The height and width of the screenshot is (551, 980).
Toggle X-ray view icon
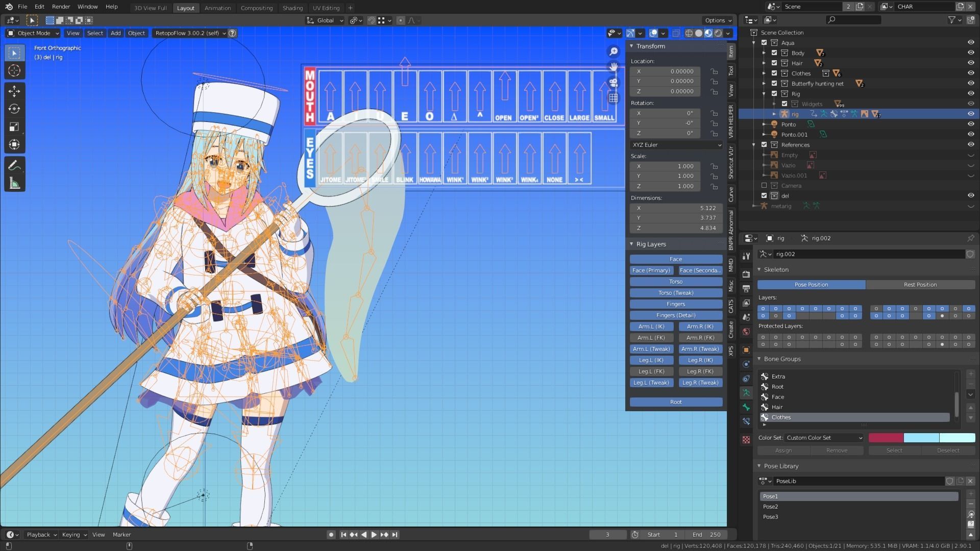(676, 33)
